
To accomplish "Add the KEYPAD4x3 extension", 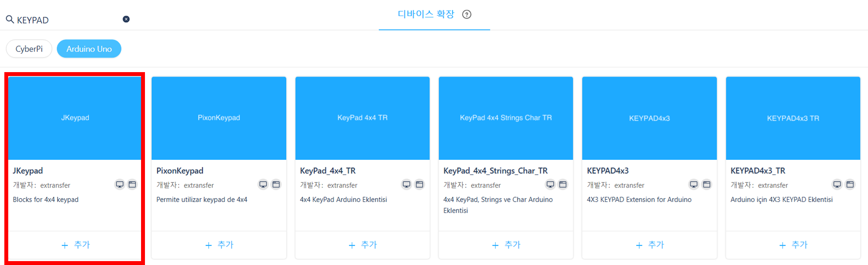I will (650, 245).
